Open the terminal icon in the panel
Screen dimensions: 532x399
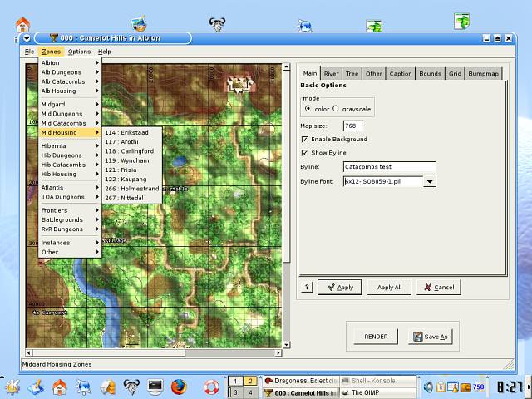click(155, 387)
